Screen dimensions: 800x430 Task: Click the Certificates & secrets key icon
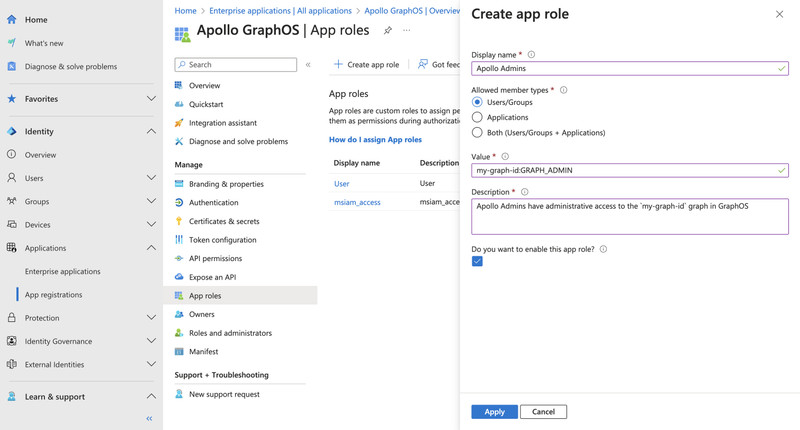179,221
